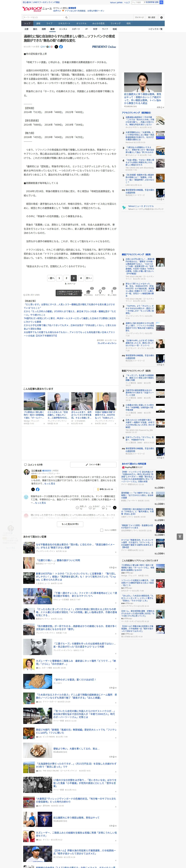Switch to the ランキング tab
The height and width of the screenshot is (868, 186).
tap(115, 24)
